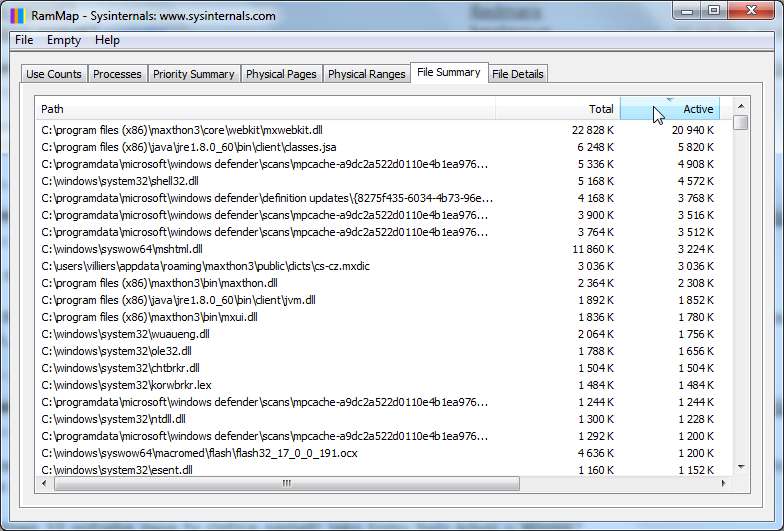Close the RamMap window
This screenshot has width=784, height=531.
click(751, 10)
